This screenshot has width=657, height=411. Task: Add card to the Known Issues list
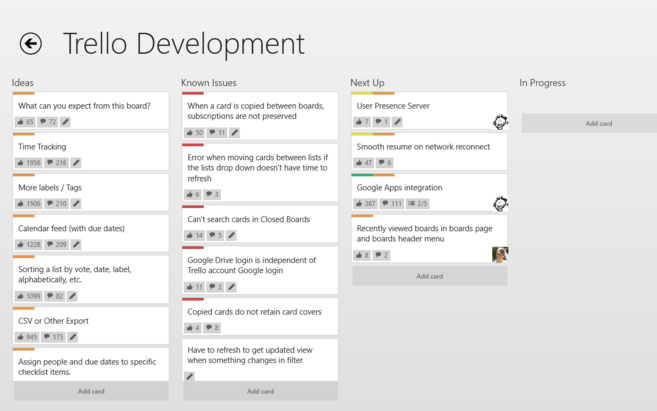[260, 391]
